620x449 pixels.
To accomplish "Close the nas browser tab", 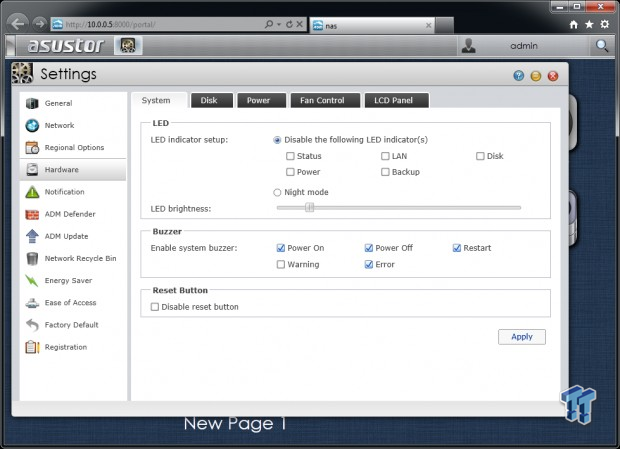I will pos(428,26).
